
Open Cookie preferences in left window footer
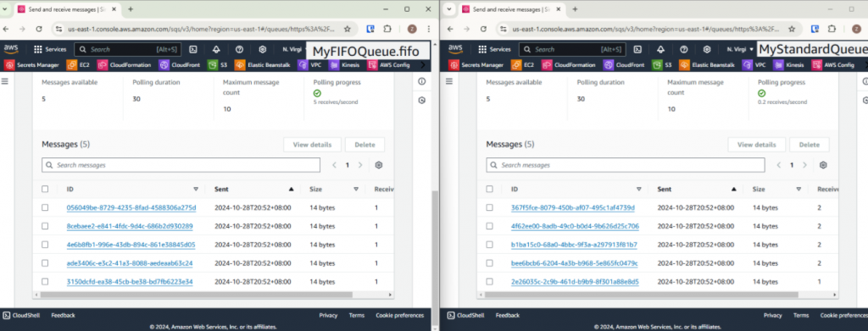coord(400,316)
